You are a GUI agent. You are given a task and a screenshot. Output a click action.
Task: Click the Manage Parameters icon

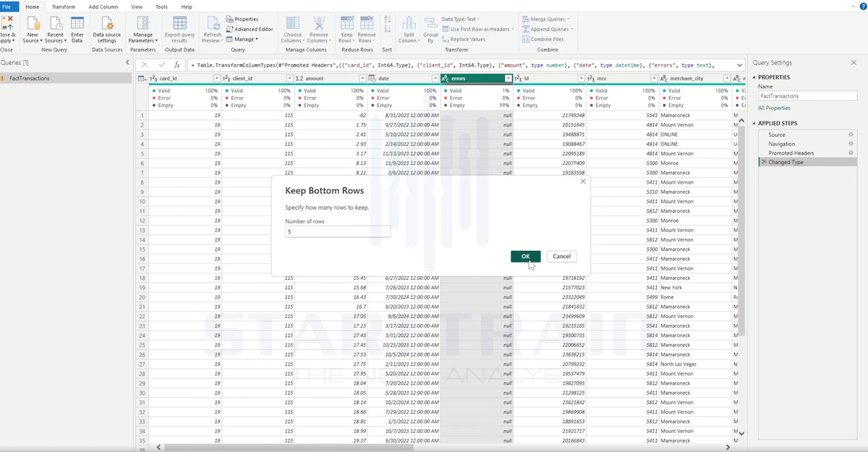pos(143,23)
